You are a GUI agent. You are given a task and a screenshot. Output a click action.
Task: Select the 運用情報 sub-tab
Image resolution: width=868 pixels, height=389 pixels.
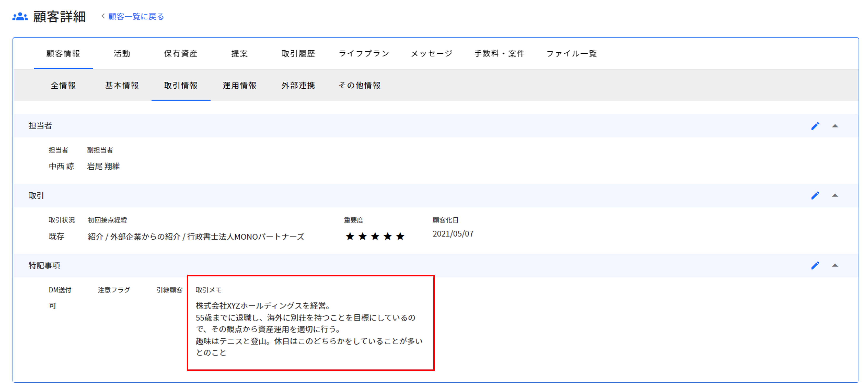coord(239,86)
